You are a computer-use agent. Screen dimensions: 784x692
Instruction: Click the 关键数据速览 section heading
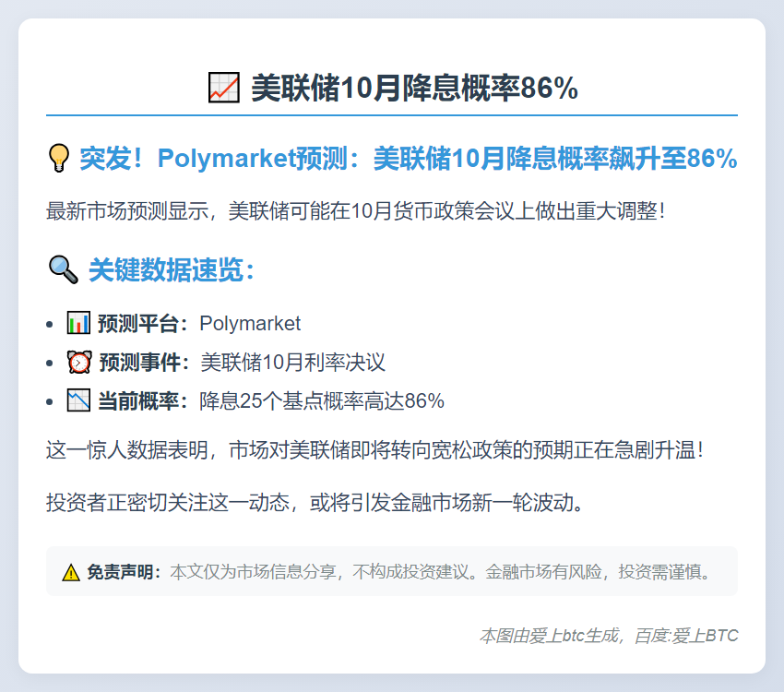pyautogui.click(x=171, y=270)
